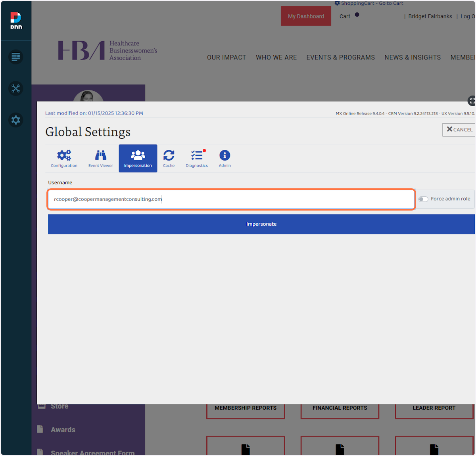Screen dimensions: 476x456
Task: Cancel the Global Settings dialog
Action: click(459, 130)
